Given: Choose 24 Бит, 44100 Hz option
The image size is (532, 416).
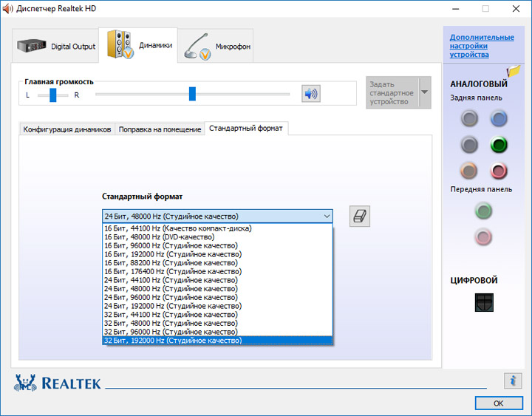Looking at the screenshot, I should tap(217, 280).
